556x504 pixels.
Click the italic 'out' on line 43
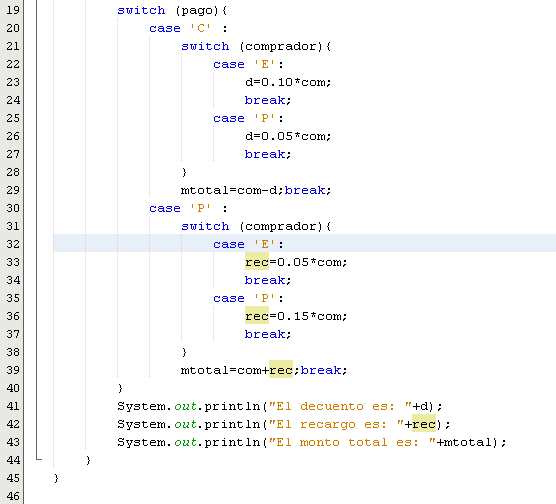point(185,442)
